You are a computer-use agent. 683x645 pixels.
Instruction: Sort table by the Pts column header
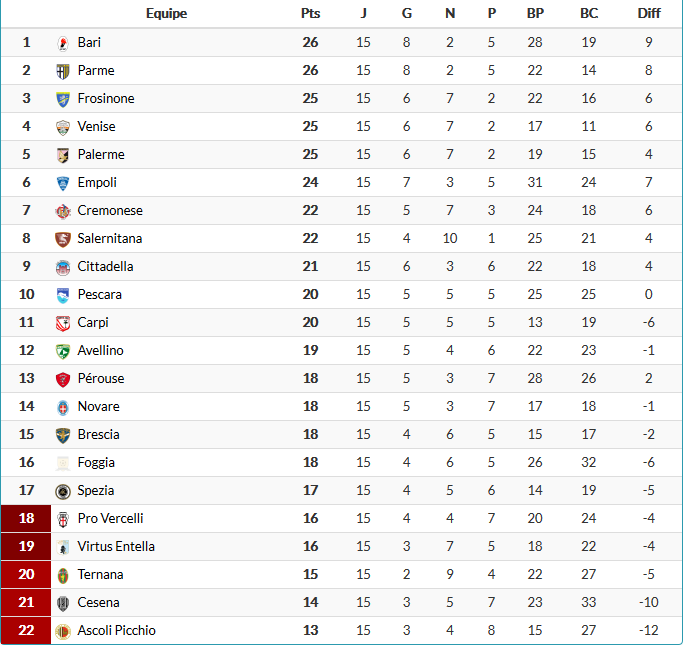pos(310,14)
